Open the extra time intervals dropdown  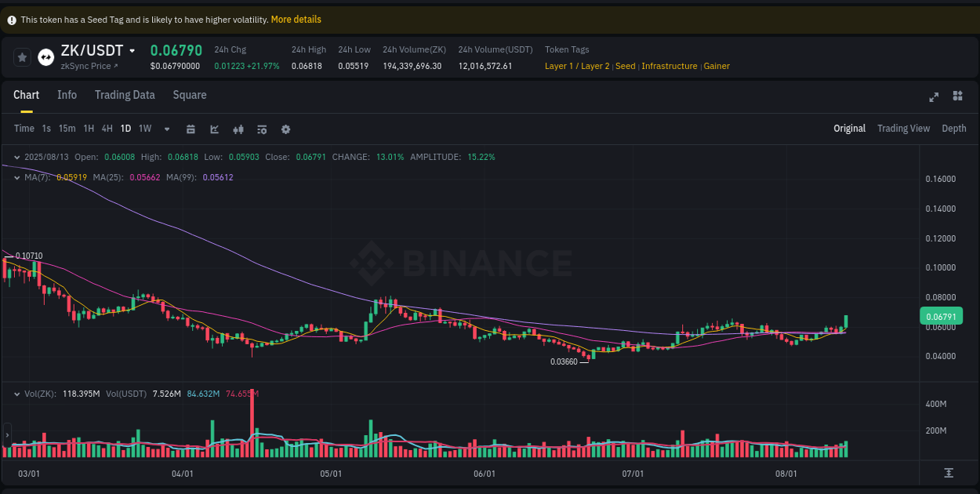pyautogui.click(x=166, y=129)
